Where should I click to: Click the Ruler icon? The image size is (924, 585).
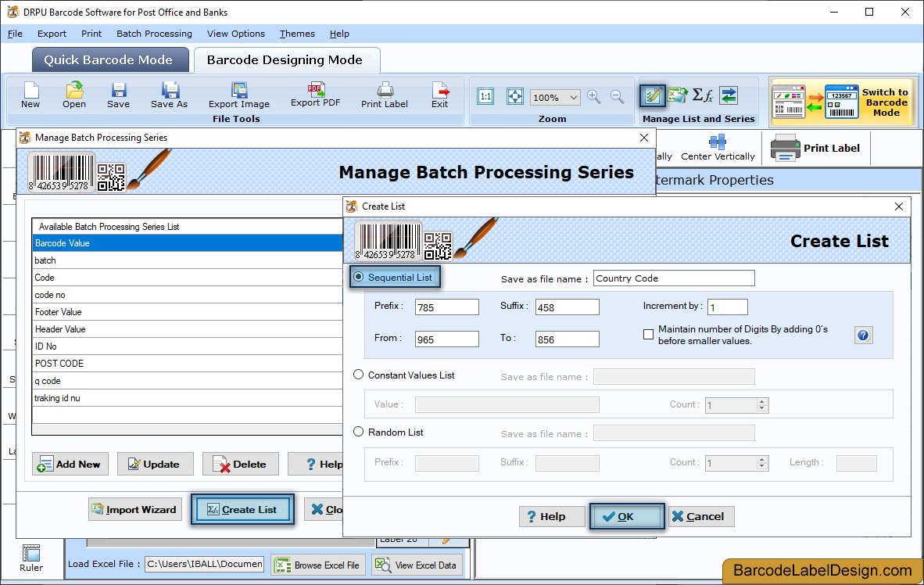point(31,553)
